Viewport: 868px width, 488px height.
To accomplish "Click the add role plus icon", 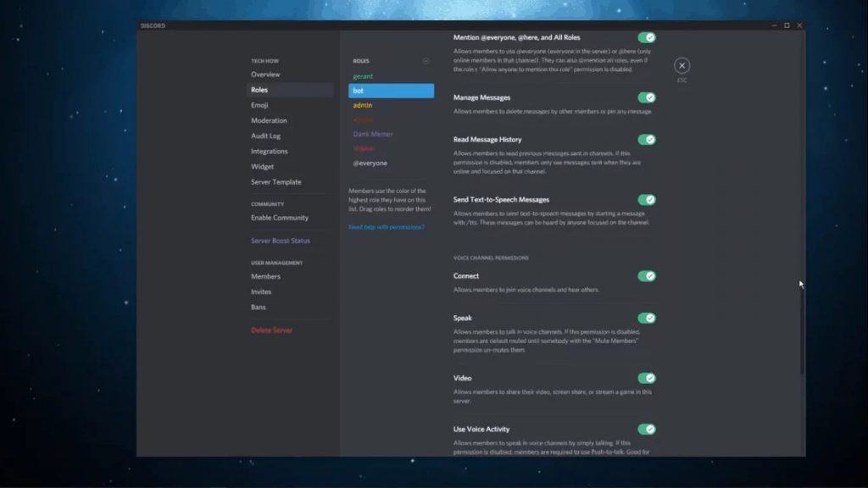I will pyautogui.click(x=426, y=61).
